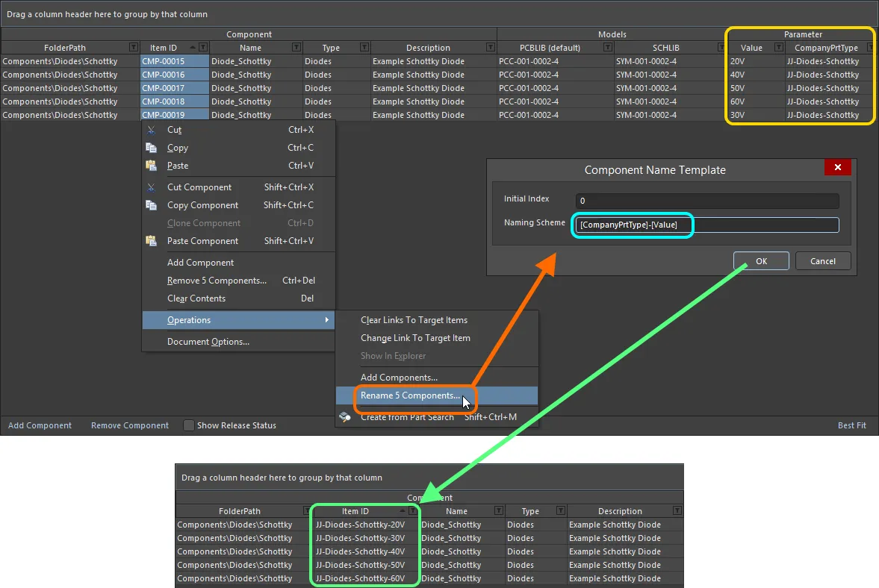
Task: Enable the Show Release Status checkbox
Action: (x=189, y=425)
